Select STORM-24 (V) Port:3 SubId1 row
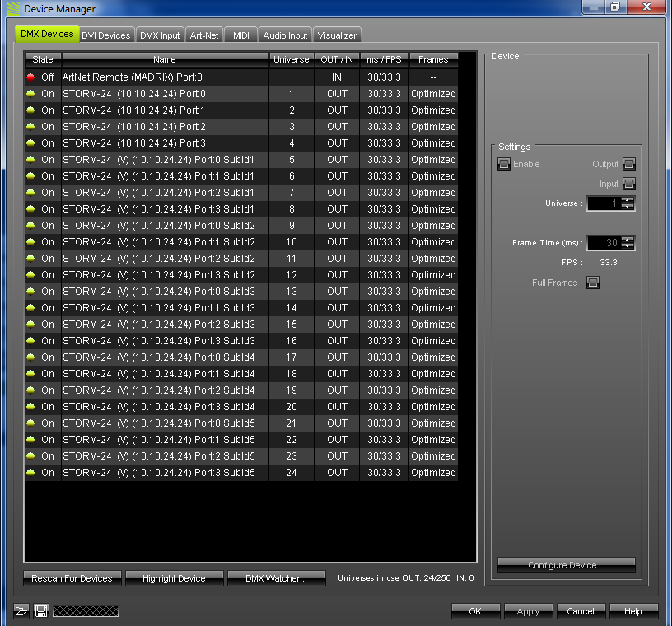 (x=241, y=209)
